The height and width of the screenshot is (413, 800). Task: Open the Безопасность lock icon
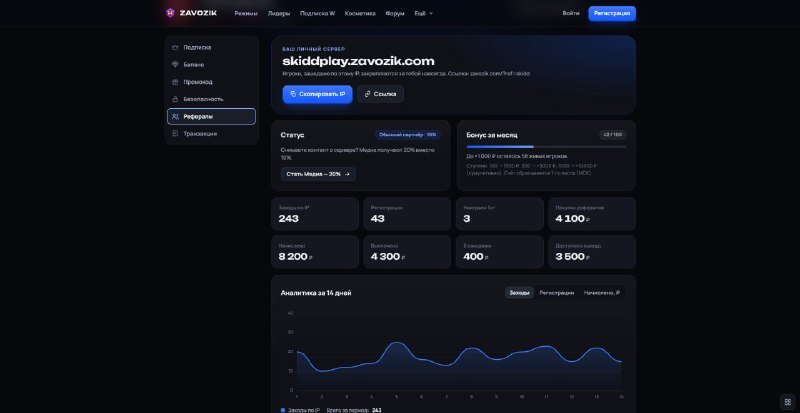click(175, 99)
